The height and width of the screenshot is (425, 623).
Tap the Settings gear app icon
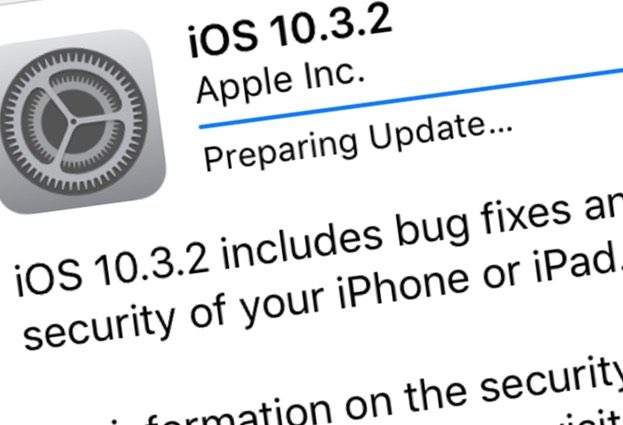pos(79,121)
